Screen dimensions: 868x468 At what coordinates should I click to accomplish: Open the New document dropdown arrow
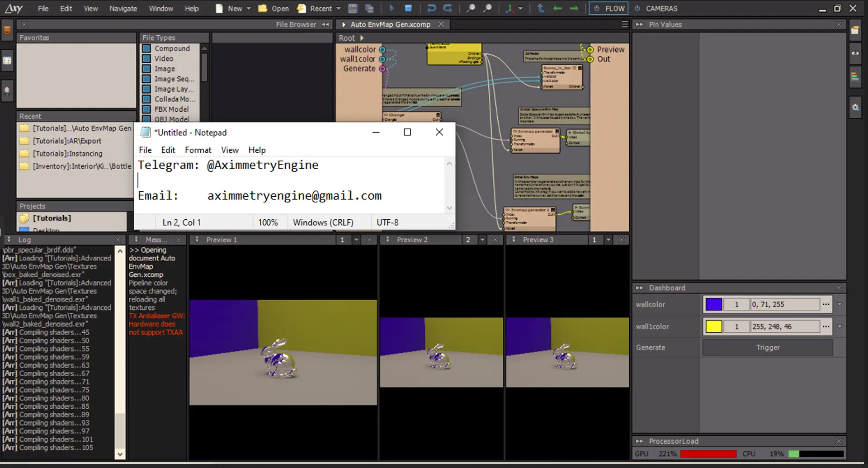tap(249, 9)
